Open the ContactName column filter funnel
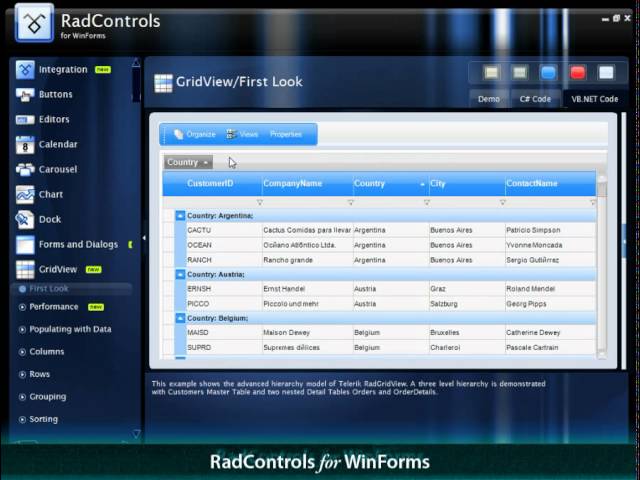The image size is (640, 480). coord(593,202)
